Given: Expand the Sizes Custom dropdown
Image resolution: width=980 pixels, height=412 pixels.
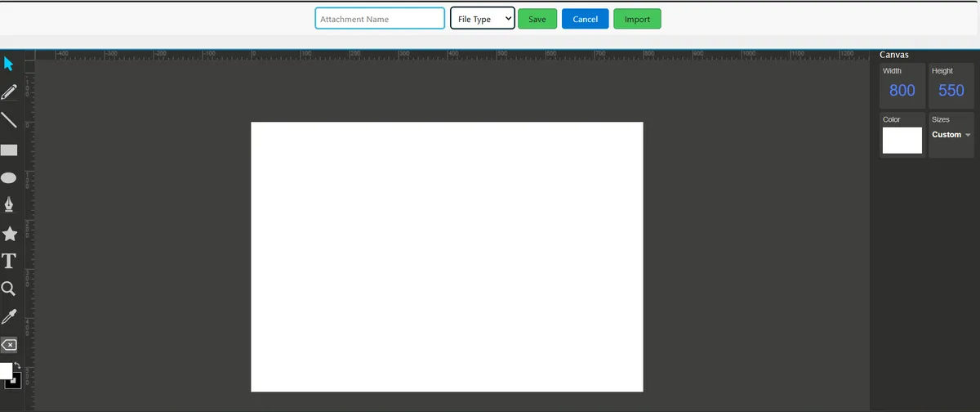Looking at the screenshot, I should coord(951,135).
